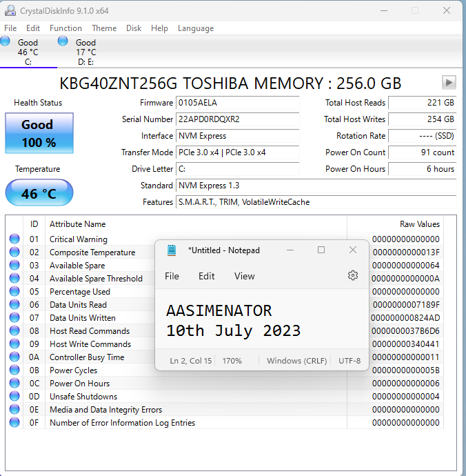Click Power On Count value 91 count
This screenshot has width=466, height=476.
click(x=423, y=152)
